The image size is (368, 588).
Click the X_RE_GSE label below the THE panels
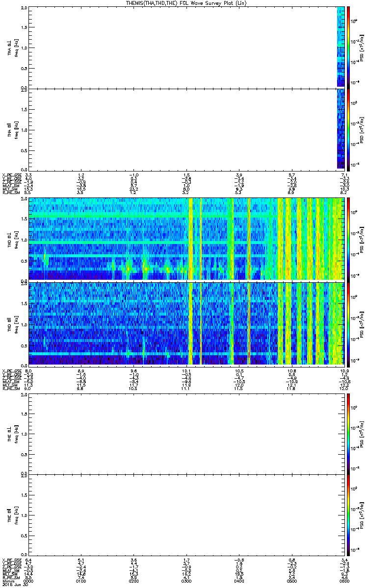click(x=12, y=560)
